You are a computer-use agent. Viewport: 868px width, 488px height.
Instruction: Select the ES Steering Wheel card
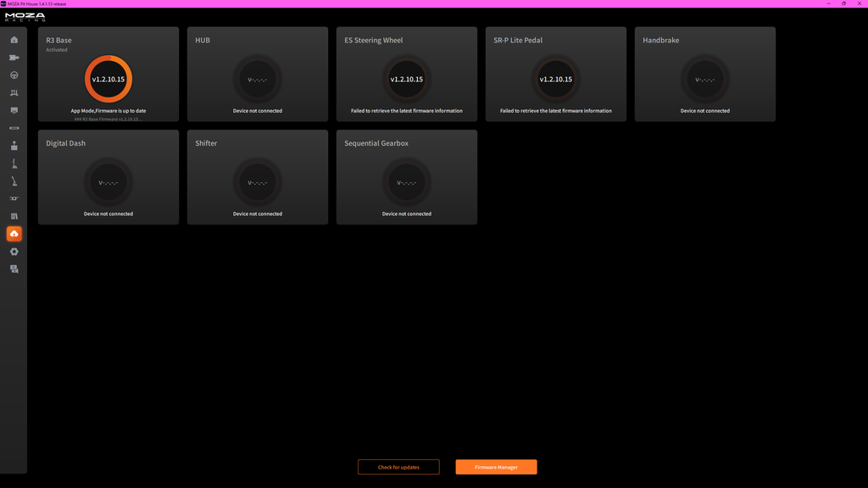coord(407,75)
